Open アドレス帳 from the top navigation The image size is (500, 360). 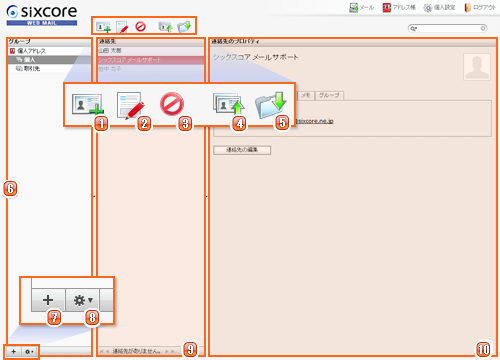pos(399,8)
